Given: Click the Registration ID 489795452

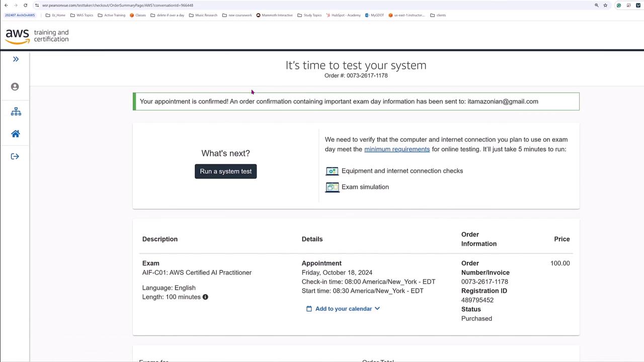Looking at the screenshot, I should pyautogui.click(x=477, y=300).
